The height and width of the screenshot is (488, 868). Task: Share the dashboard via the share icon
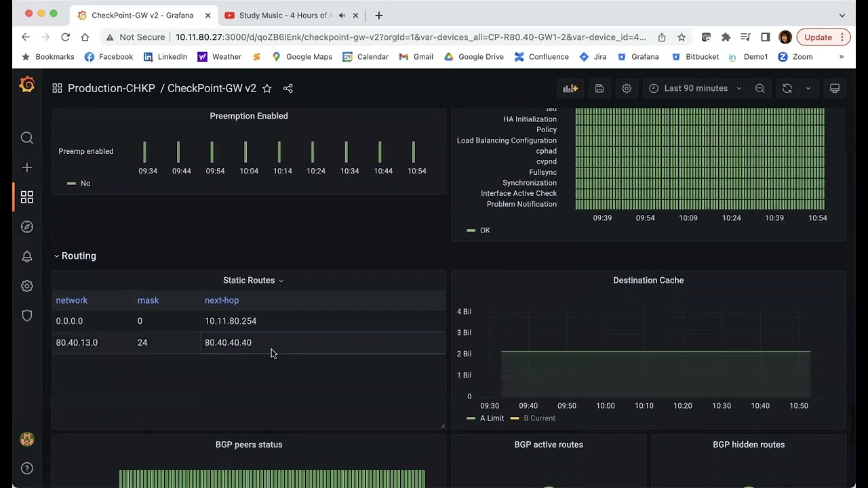click(288, 88)
